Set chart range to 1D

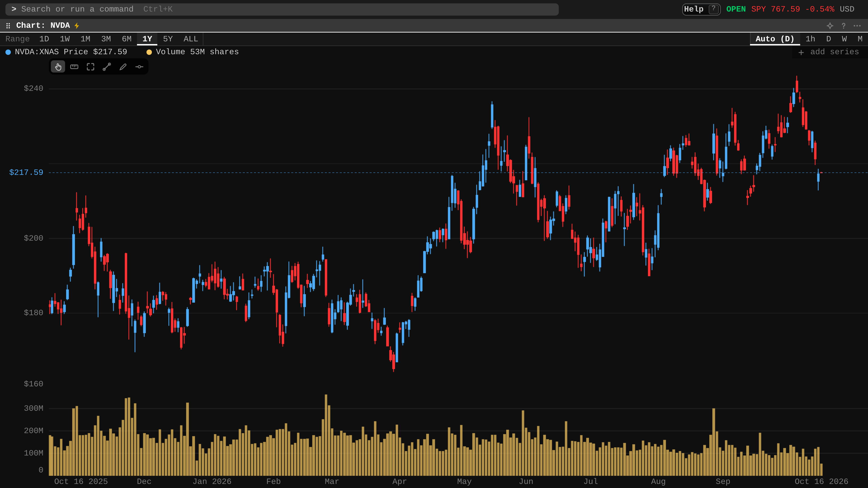[x=44, y=39]
